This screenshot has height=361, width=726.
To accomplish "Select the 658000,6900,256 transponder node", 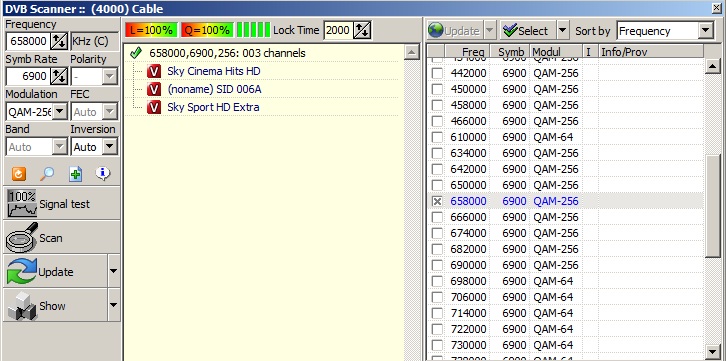I will [x=227, y=53].
